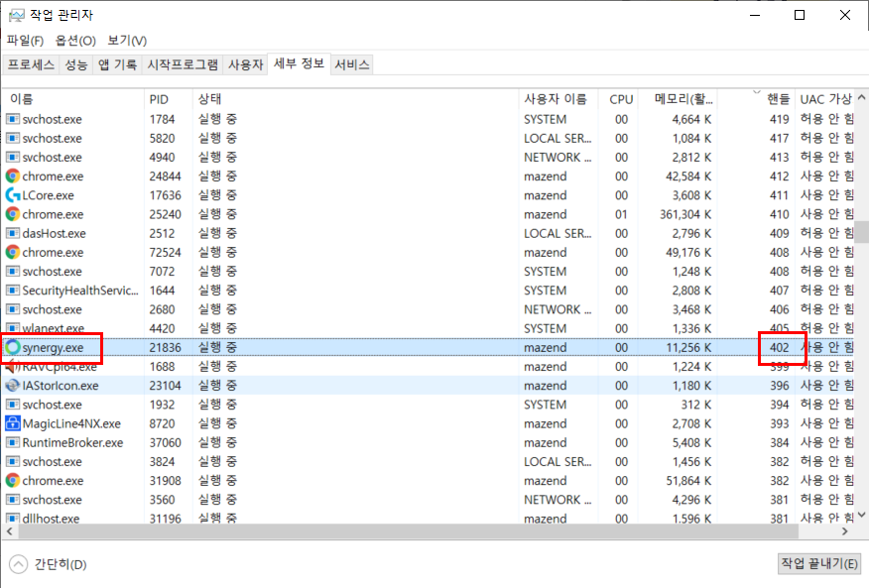869x588 pixels.
Task: Click the Chrome icon of chrome.exe PID 25240
Action: click(x=13, y=214)
